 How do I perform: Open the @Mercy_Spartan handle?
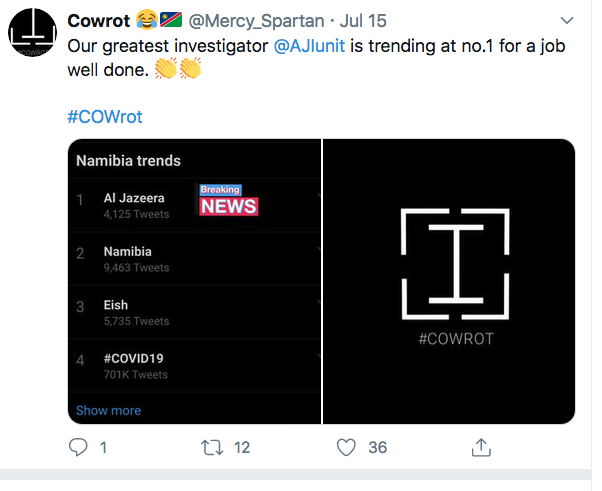point(256,21)
